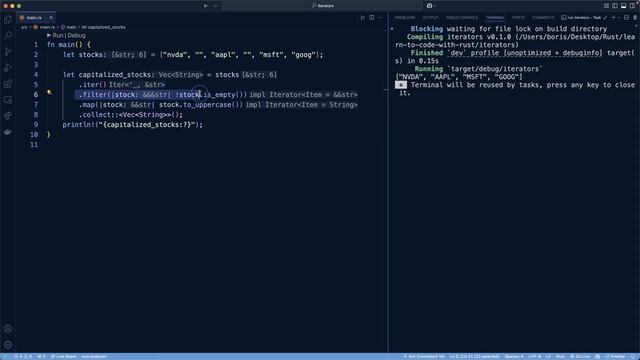Click line number 9 in the gutter
Viewport: 640px width, 360px height.
pos(36,124)
